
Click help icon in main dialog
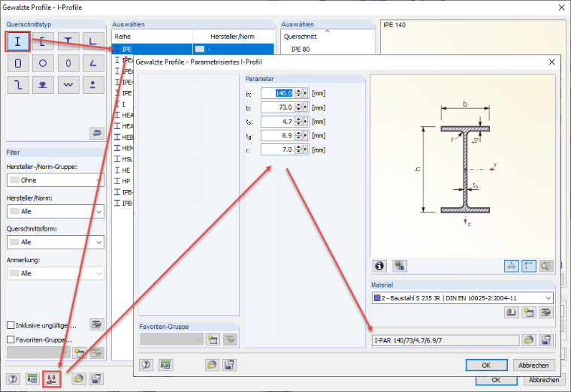(13, 379)
